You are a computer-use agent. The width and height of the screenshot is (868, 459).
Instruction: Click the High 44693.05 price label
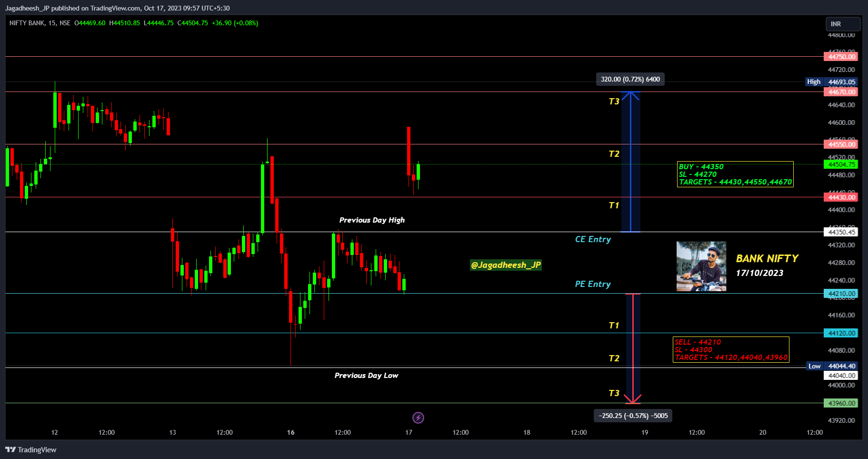coord(831,82)
